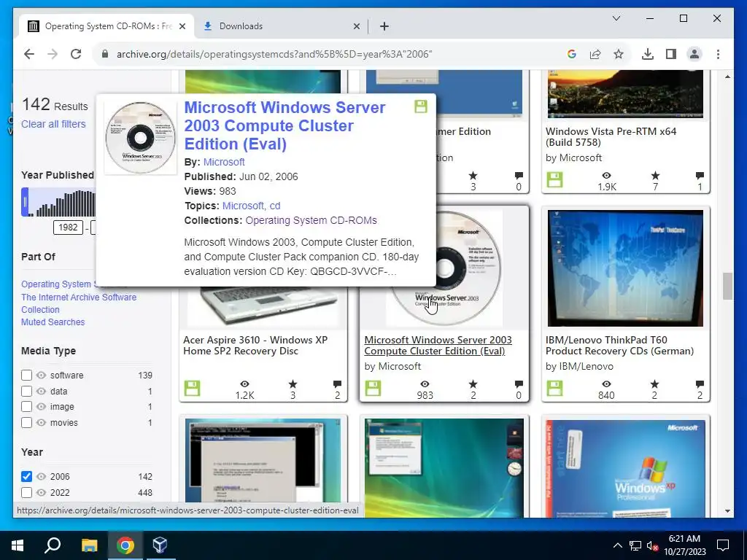Click floppy icon on Acer Aspire card
Screen dimensions: 747x560
click(x=192, y=389)
